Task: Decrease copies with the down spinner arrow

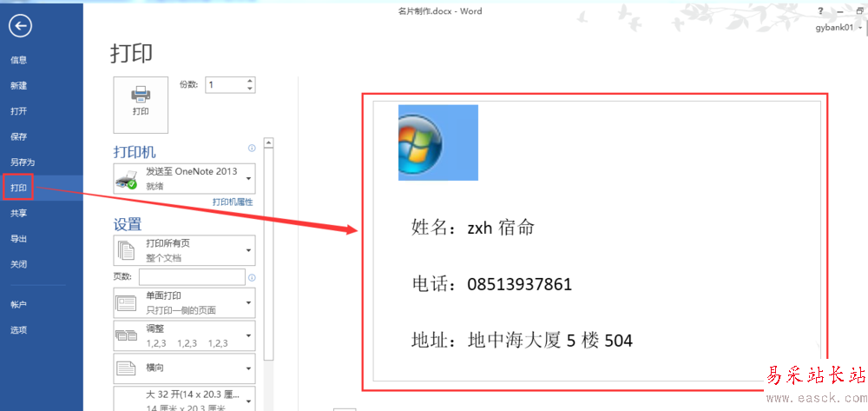Action: click(250, 89)
